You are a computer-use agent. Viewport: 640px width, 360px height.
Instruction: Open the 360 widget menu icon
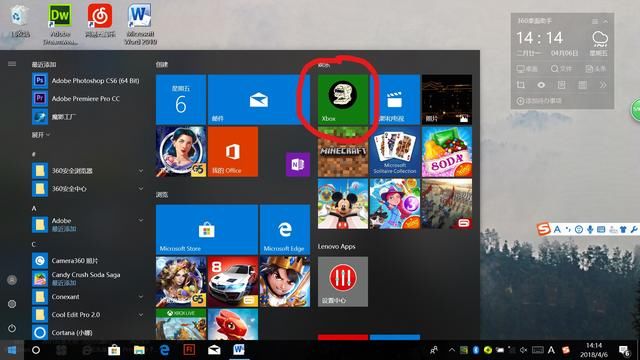point(595,21)
